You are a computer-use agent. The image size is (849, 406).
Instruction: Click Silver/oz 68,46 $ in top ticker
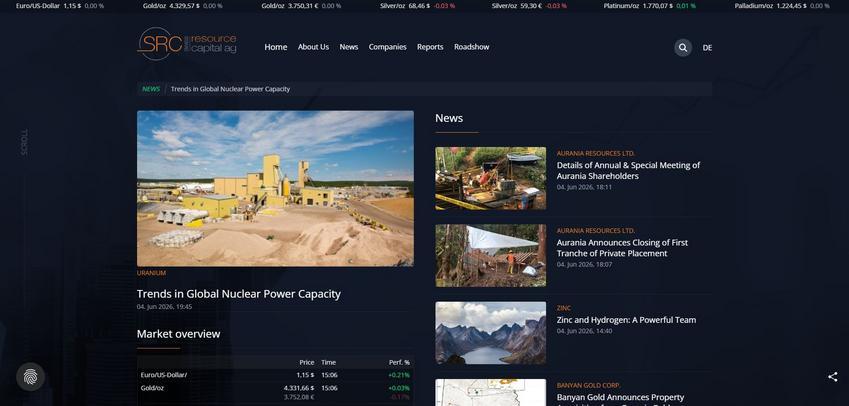tap(417, 6)
